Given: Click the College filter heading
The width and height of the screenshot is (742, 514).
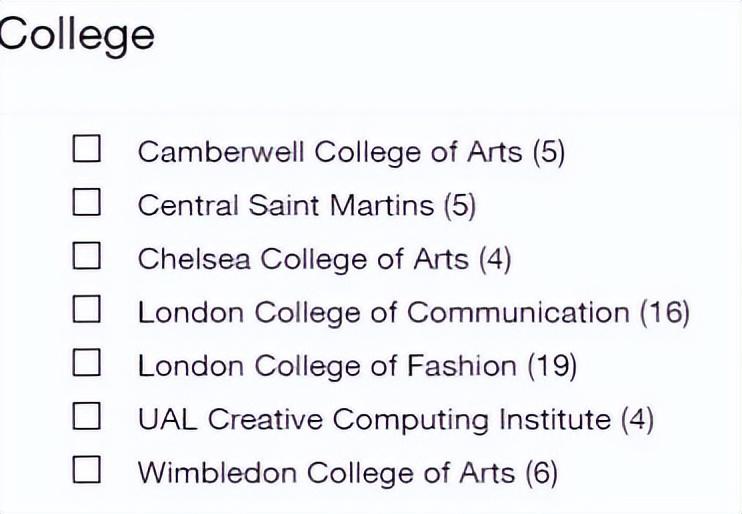Looking at the screenshot, I should (x=76, y=36).
